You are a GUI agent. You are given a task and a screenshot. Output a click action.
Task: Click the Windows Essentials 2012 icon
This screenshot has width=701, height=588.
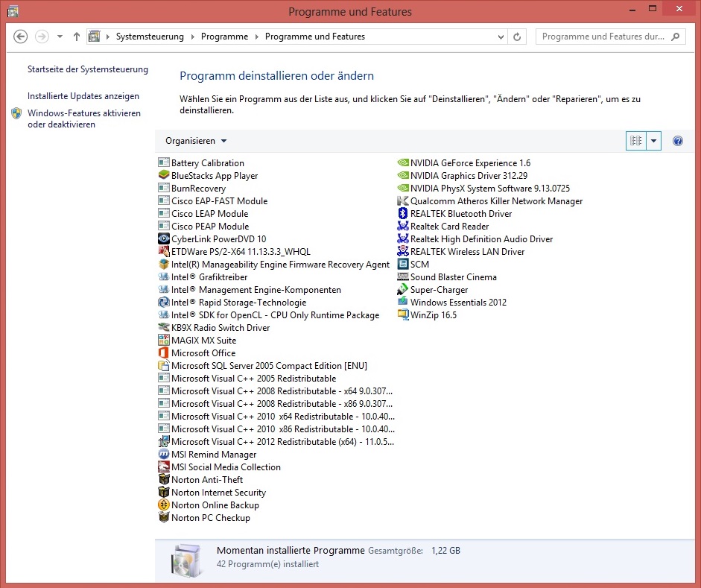point(403,303)
